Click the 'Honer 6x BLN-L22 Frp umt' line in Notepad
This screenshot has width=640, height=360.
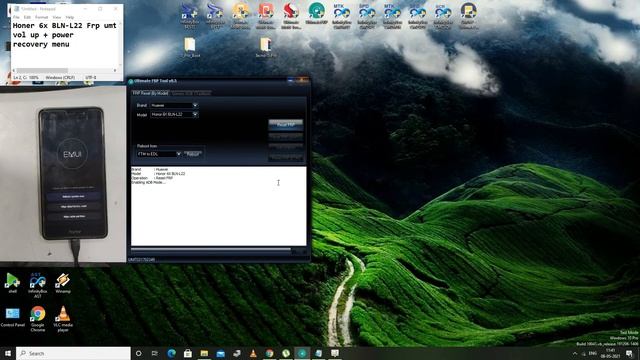coord(64,26)
